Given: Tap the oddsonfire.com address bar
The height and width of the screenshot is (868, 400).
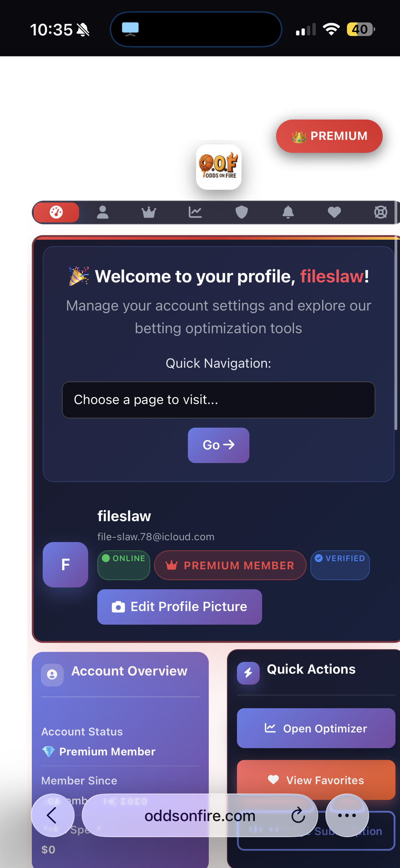Looking at the screenshot, I should tap(200, 816).
